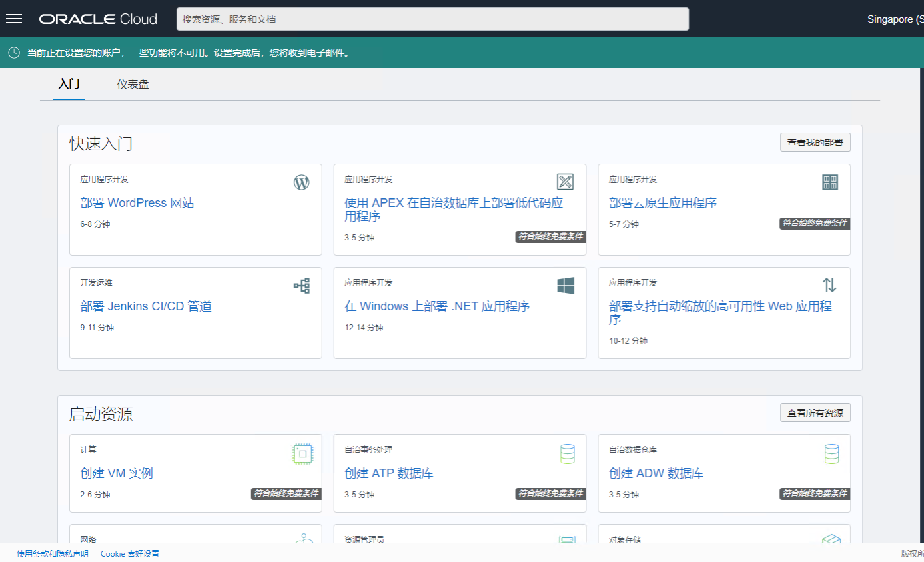Click the clock icon in the setup banner
This screenshot has width=924, height=562.
[13, 53]
